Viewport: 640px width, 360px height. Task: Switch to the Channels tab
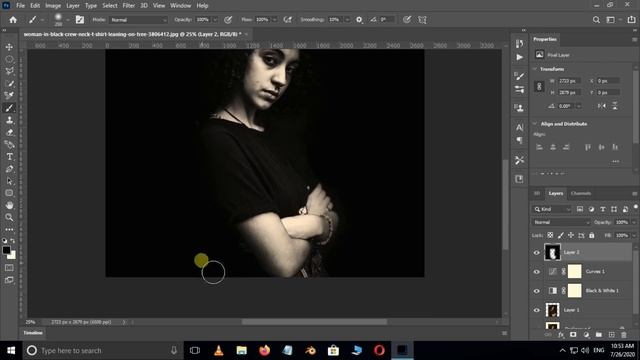pyautogui.click(x=581, y=193)
